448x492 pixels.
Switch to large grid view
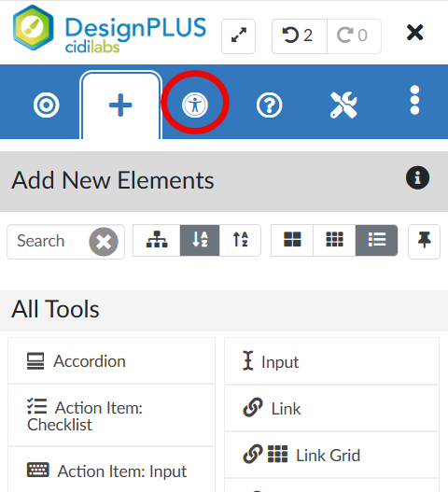292,240
